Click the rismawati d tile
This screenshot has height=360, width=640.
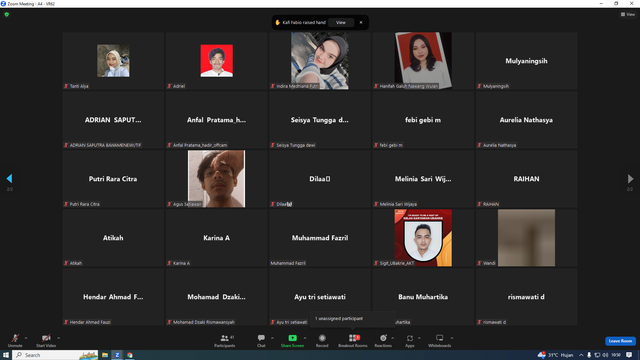point(527,297)
